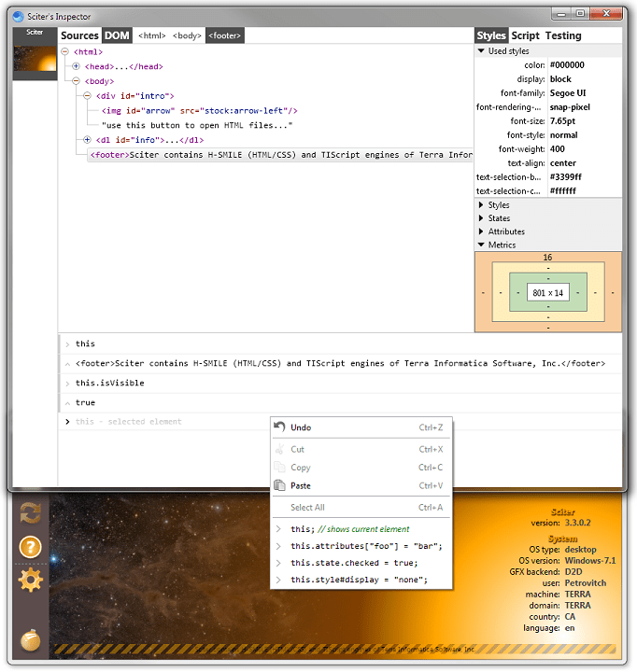The height and width of the screenshot is (672, 637).
Task: Select the <footer> row in DOM tree
Action: [x=280, y=155]
